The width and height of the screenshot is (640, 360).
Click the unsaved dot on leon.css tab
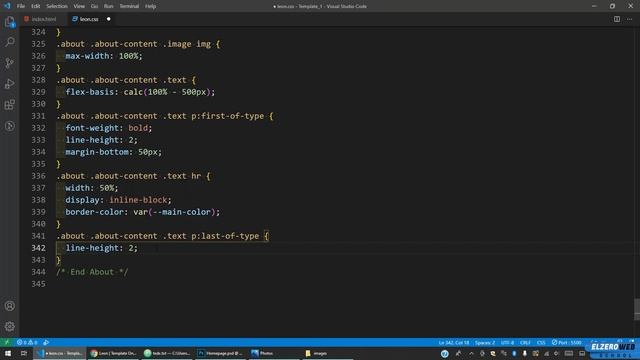pos(109,19)
